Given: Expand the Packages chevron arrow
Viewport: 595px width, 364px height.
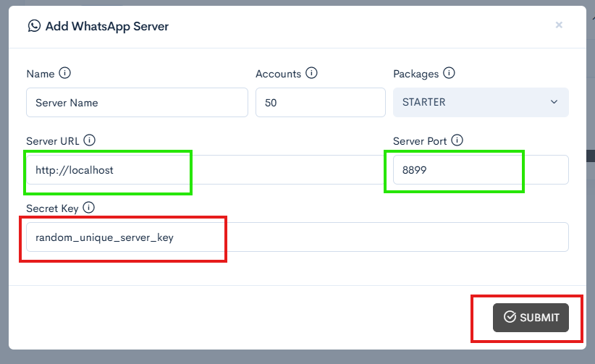Looking at the screenshot, I should click(554, 102).
